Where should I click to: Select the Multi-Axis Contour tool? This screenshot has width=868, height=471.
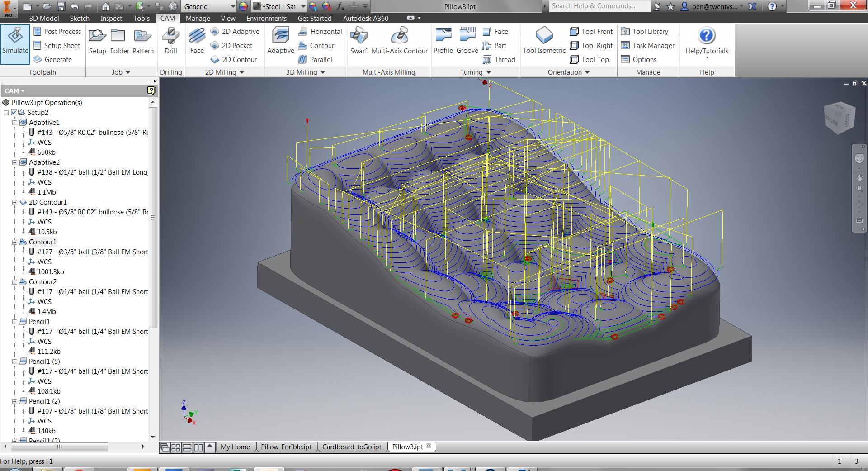click(400, 42)
